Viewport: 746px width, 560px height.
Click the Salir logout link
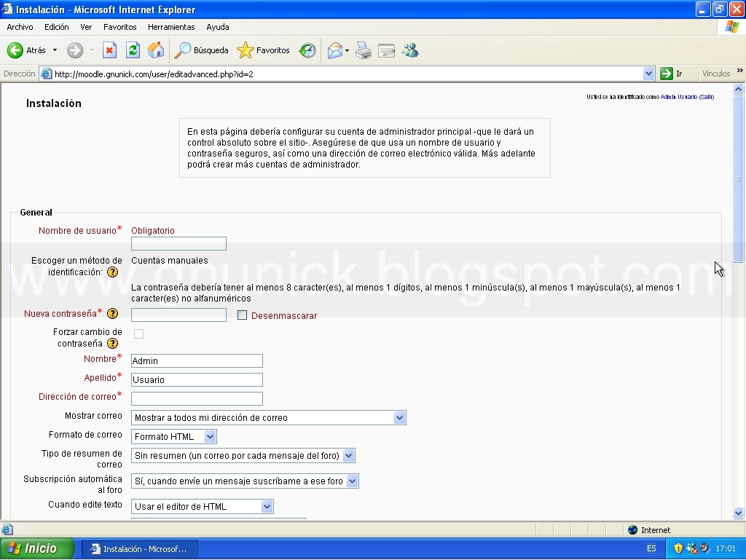point(707,97)
